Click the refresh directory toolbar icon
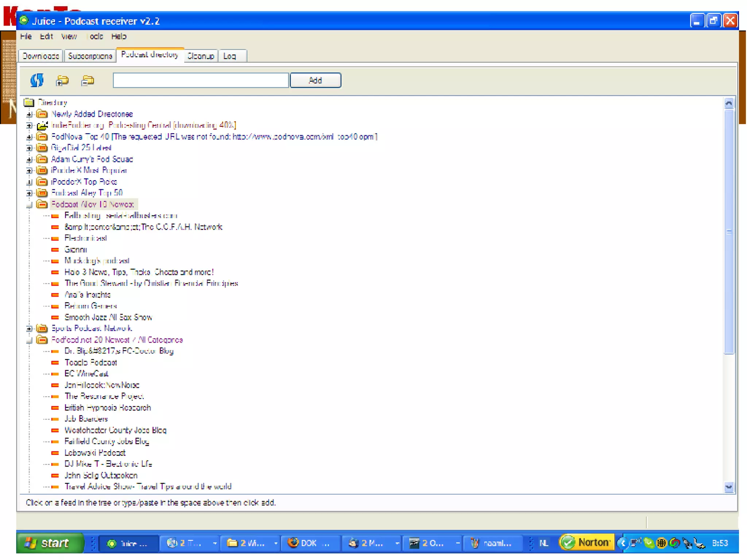 [x=37, y=80]
